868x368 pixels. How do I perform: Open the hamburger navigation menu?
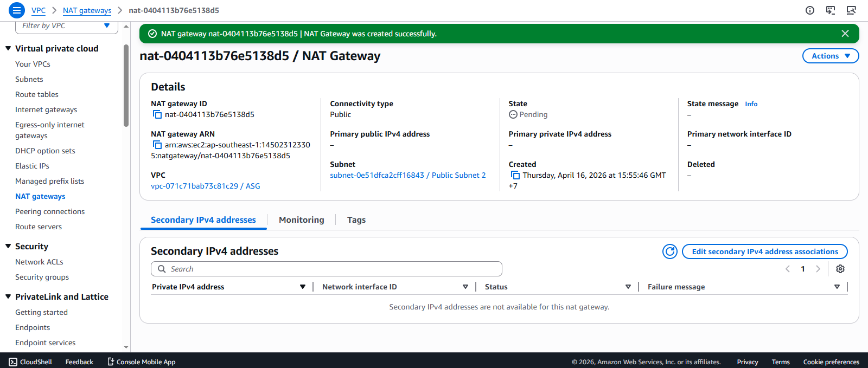(x=17, y=10)
